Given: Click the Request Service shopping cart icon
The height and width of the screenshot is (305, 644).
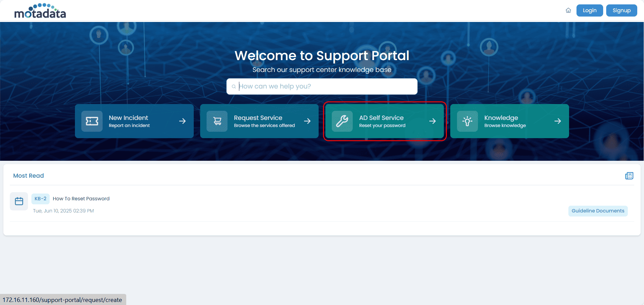Looking at the screenshot, I should point(217,121).
